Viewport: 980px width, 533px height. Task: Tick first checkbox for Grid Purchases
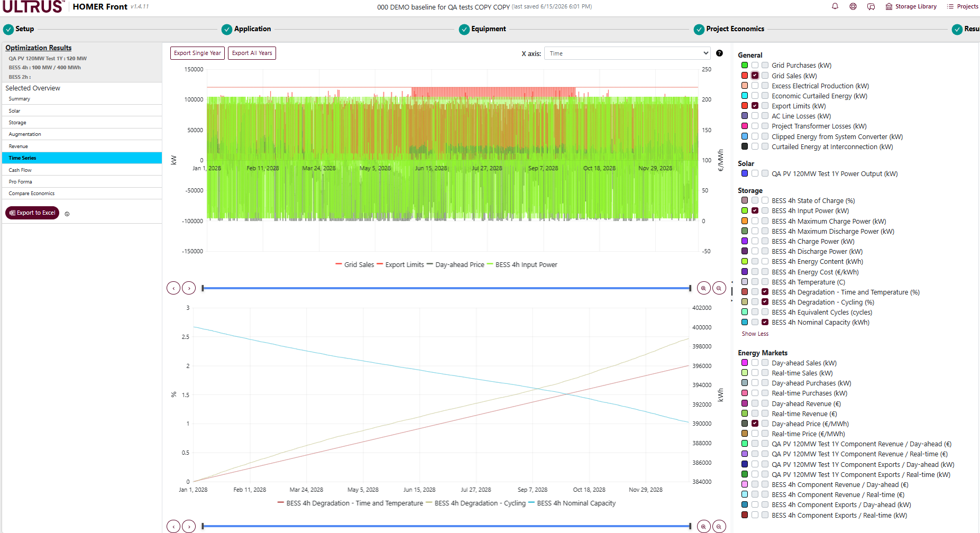tap(755, 66)
